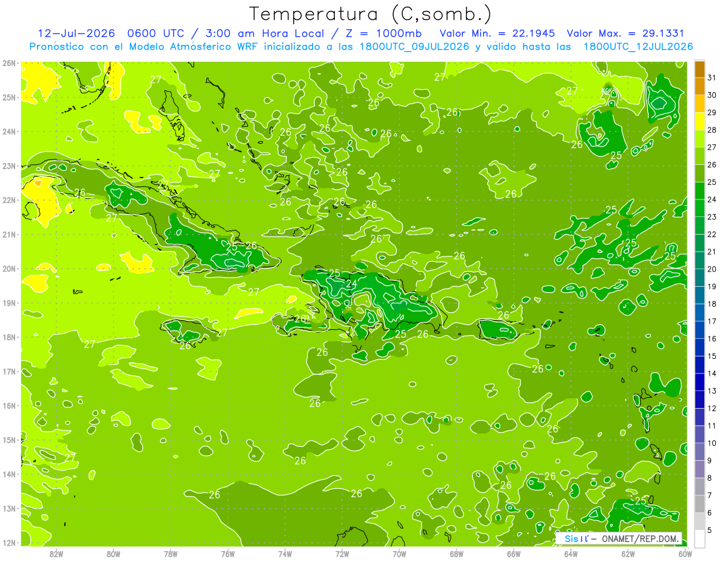Click the 18N latitude label
Viewport: 728px width, 562px height.
pyautogui.click(x=8, y=337)
